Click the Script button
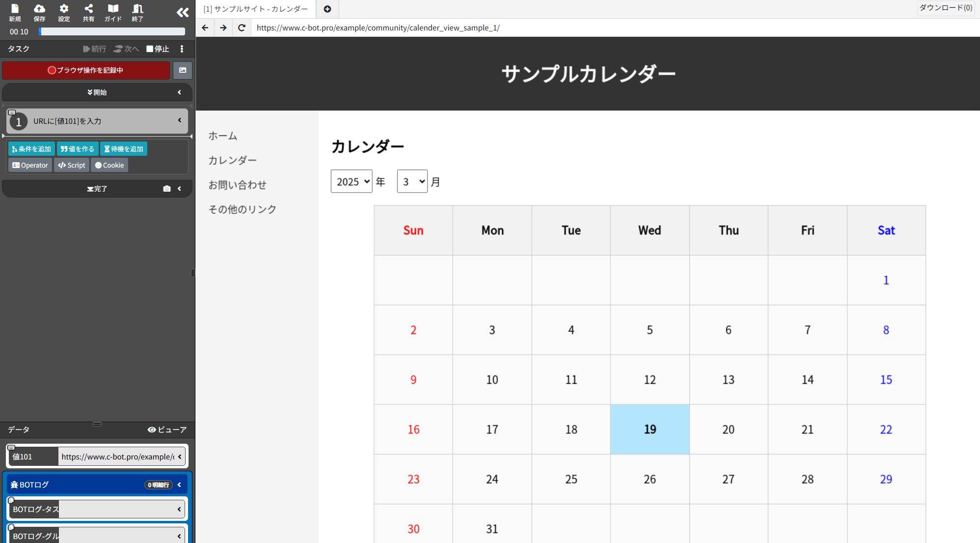The image size is (980, 543). 72,165
